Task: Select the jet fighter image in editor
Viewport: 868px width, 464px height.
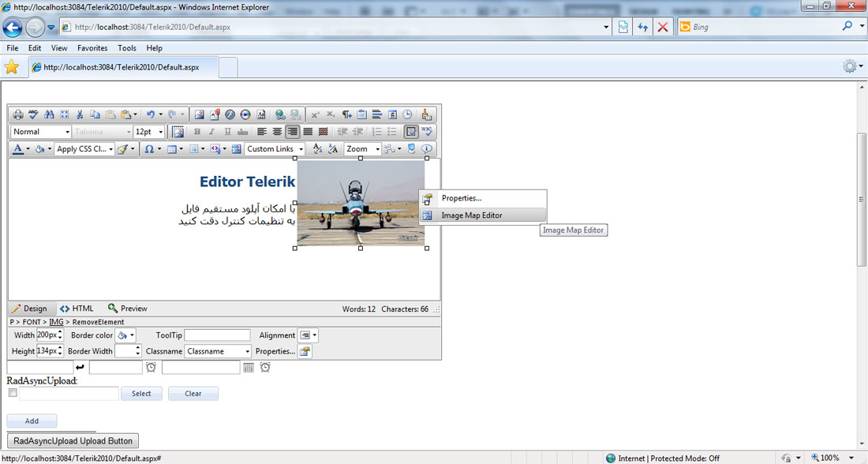Action: [361, 203]
